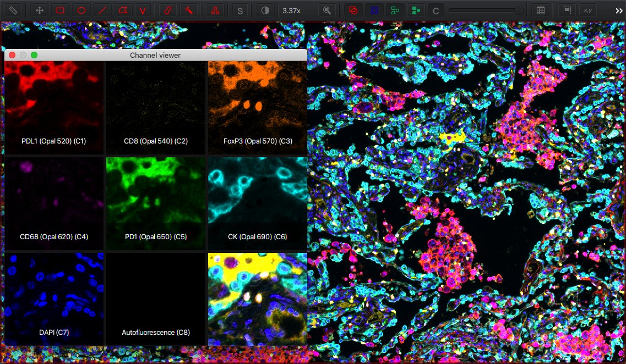Expand hidden toolbar items with double-chevron

(619, 11)
